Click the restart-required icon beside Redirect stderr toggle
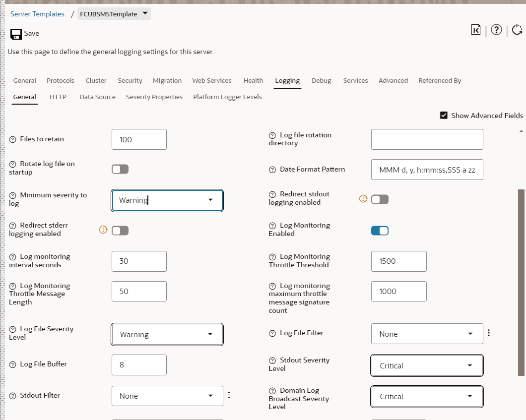The width and height of the screenshot is (526, 420). coord(103,230)
